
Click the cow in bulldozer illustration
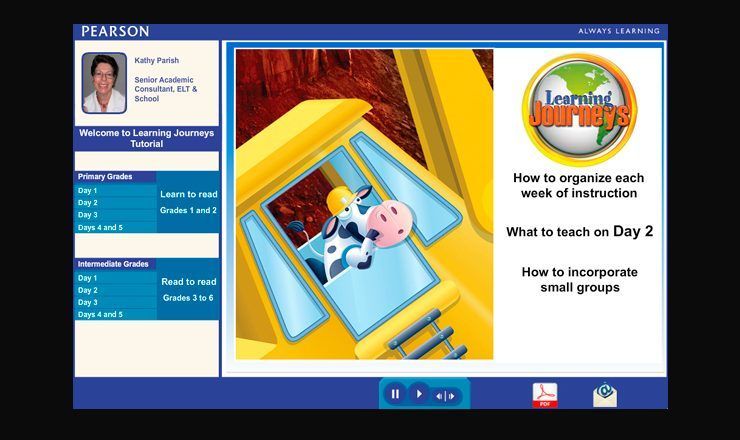[364, 204]
